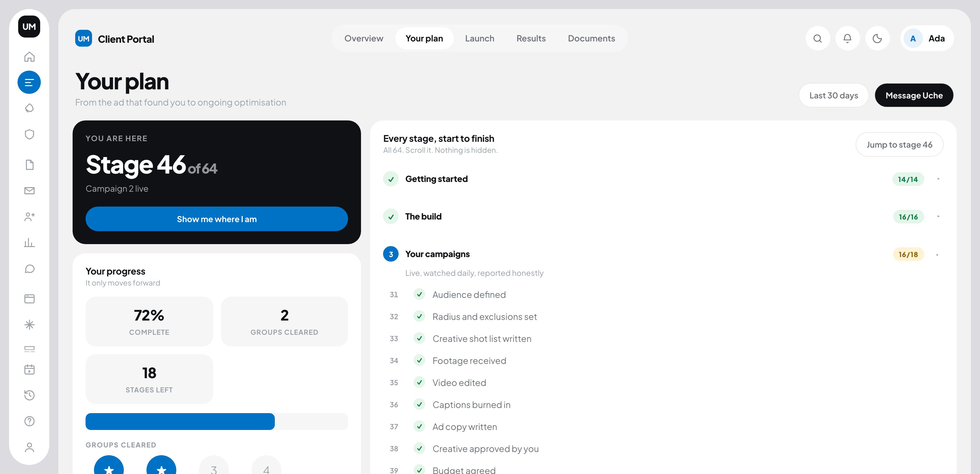The width and height of the screenshot is (980, 474).
Task: Open search with magnifier icon
Action: click(x=818, y=39)
